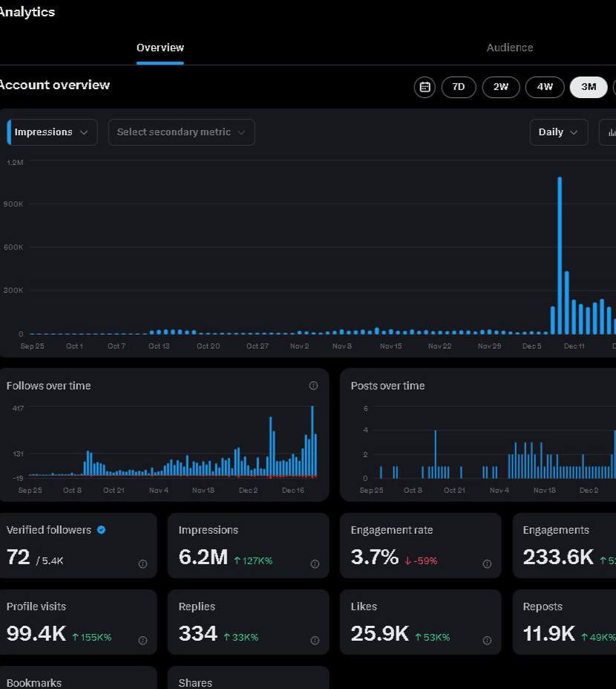The height and width of the screenshot is (689, 616).
Task: Click the tallest impressions bar near Dec 11
Action: pyautogui.click(x=560, y=255)
